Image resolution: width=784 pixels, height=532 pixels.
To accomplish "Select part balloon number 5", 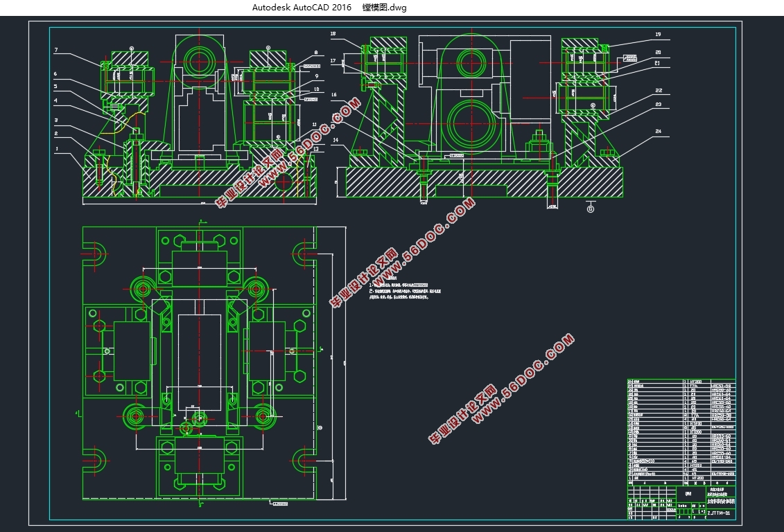I will click(55, 87).
